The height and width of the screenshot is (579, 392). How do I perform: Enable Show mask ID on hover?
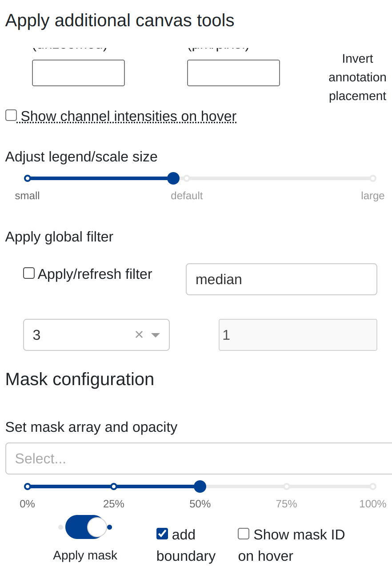pos(244,534)
